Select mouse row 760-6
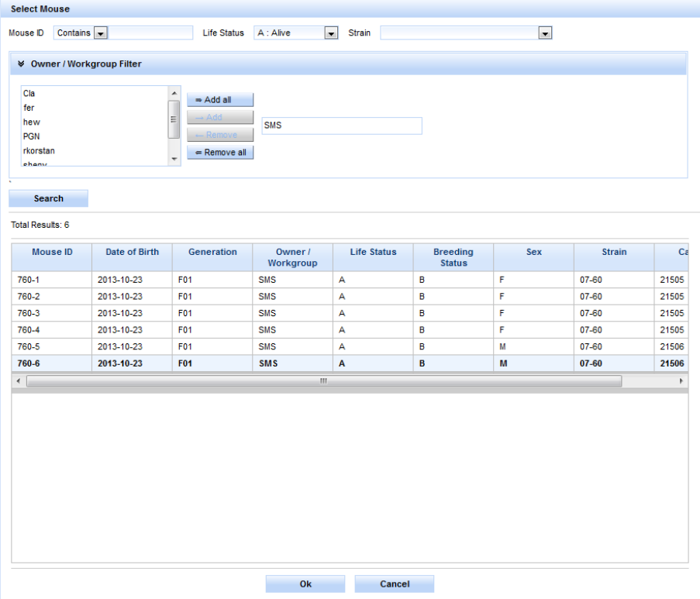The width and height of the screenshot is (700, 599). click(x=350, y=363)
